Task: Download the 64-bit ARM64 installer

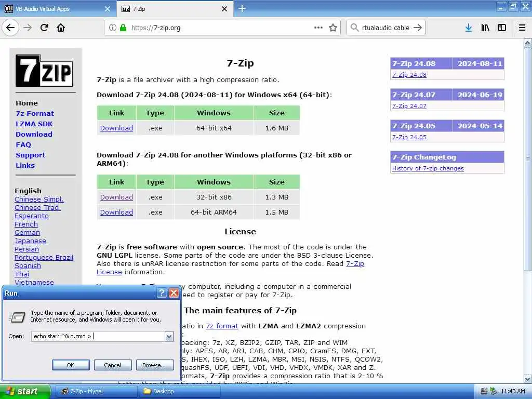Action: coord(116,212)
